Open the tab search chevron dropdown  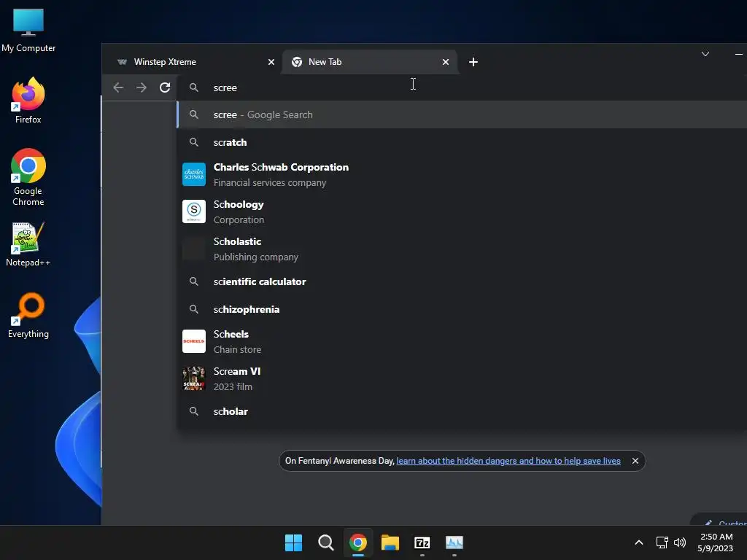click(705, 54)
